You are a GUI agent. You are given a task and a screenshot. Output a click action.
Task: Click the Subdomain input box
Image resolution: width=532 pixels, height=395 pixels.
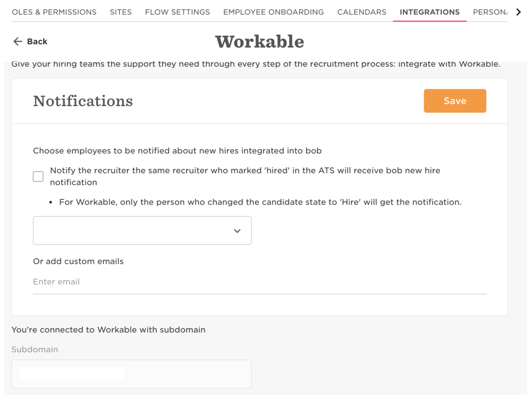(132, 374)
